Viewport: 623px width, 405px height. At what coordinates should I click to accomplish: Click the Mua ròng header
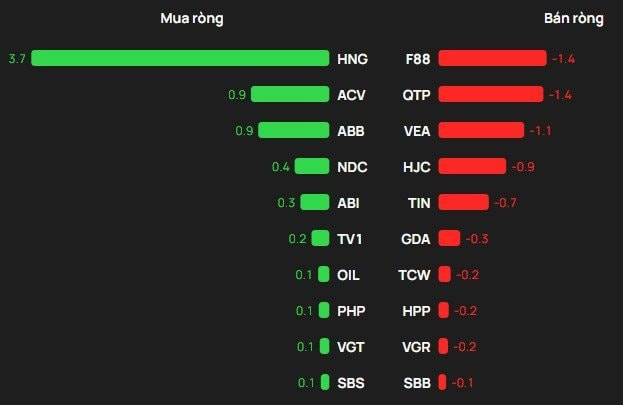point(192,19)
